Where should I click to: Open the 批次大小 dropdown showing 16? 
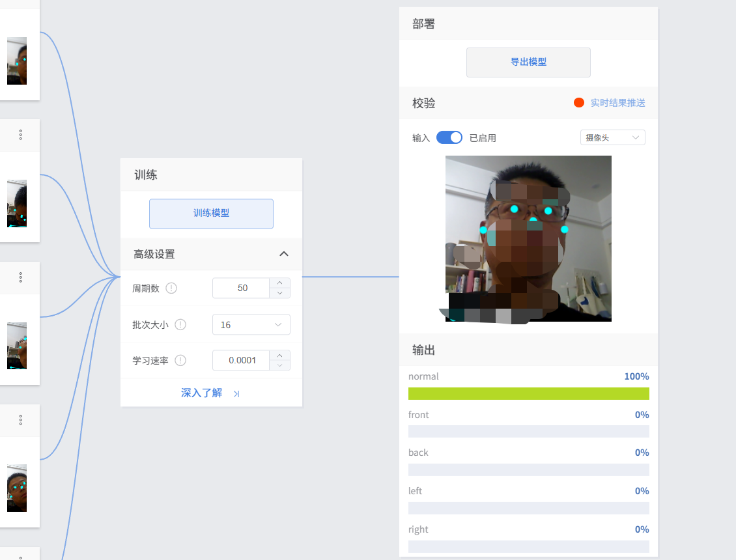coord(251,324)
